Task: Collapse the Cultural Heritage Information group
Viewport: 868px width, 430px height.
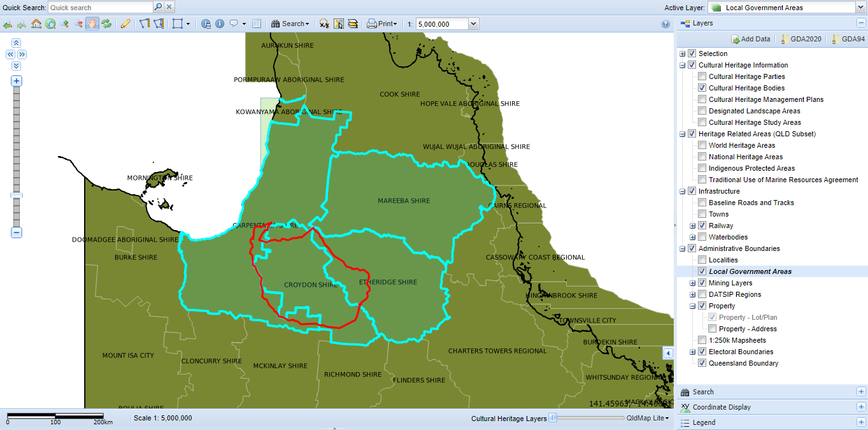Action: (683, 65)
